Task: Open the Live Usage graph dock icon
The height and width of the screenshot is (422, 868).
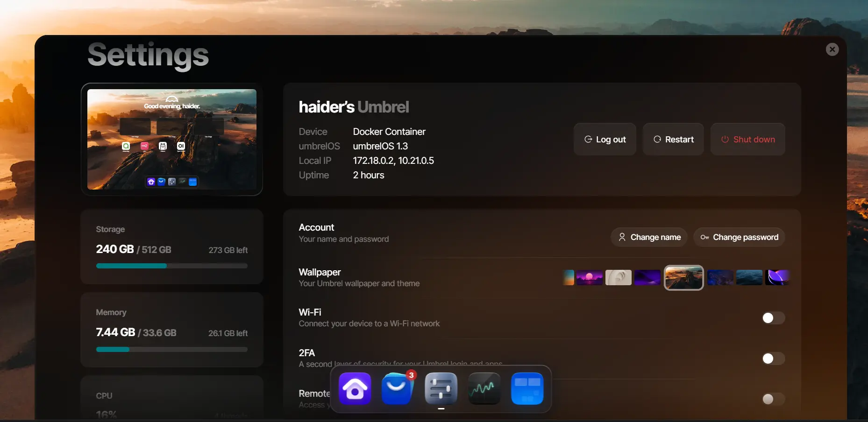Action: point(484,388)
